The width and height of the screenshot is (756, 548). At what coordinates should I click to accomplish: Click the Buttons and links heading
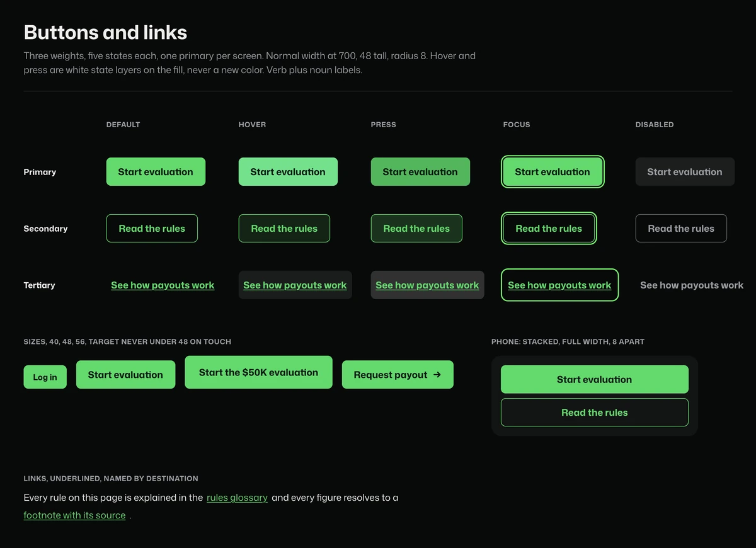point(105,32)
